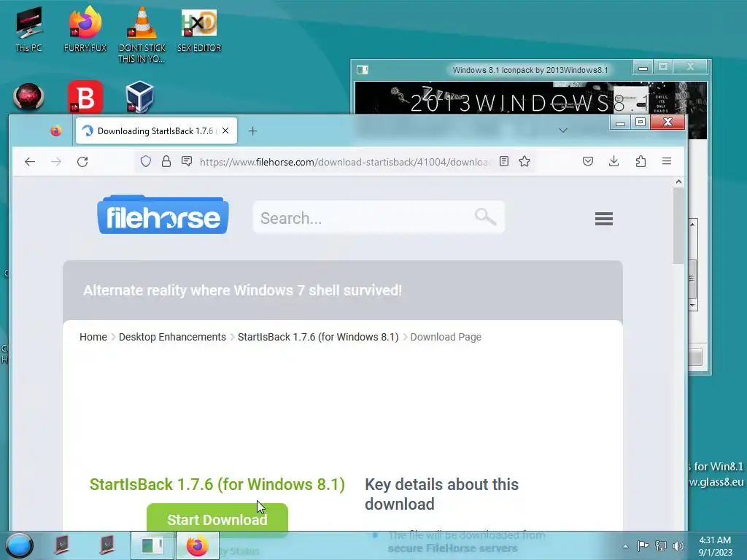Open a new Firefox tab with the plus button
The width and height of the screenshot is (747, 560).
coord(252,131)
